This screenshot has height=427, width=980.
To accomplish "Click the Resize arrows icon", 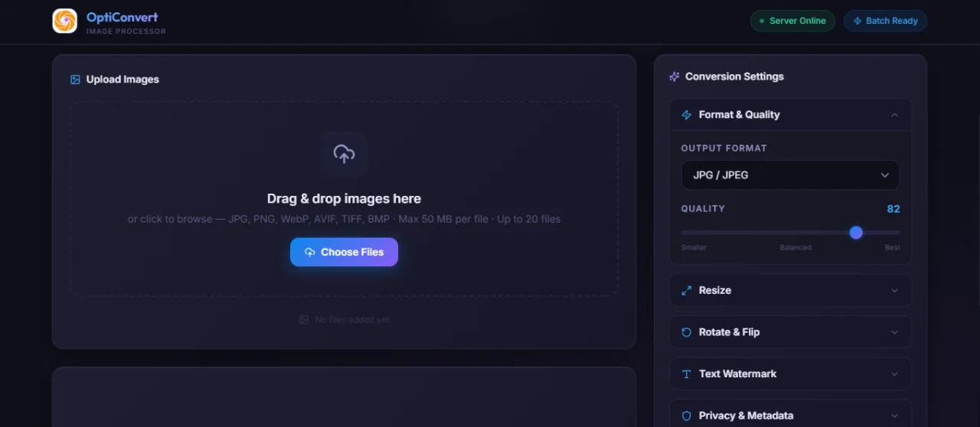I will (687, 291).
